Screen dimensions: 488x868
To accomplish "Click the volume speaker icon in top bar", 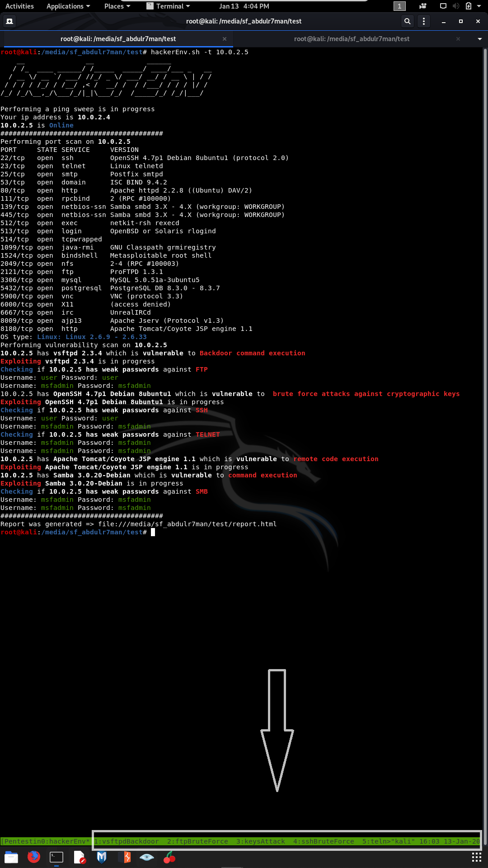I will [x=456, y=6].
